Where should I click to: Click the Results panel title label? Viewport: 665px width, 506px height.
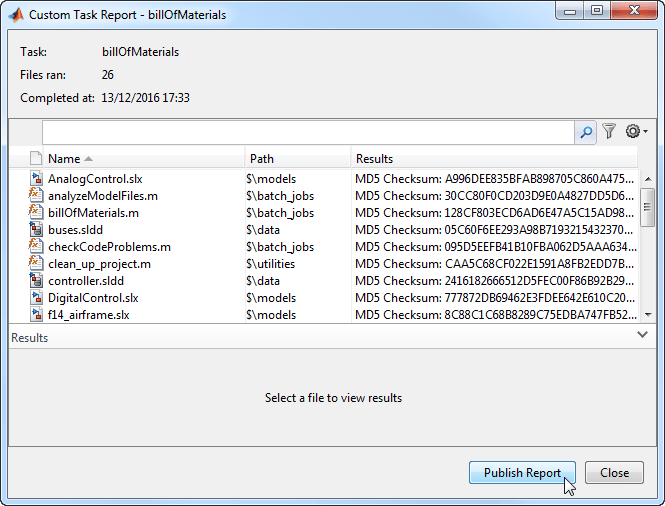29,338
